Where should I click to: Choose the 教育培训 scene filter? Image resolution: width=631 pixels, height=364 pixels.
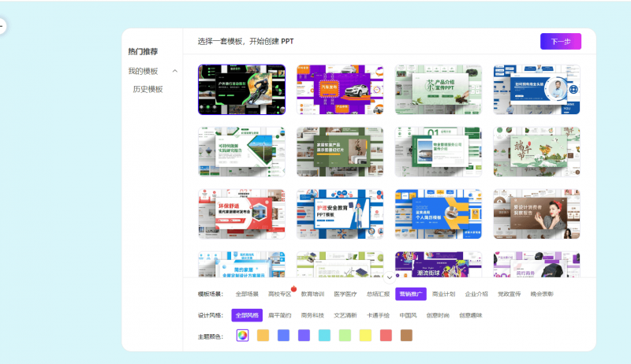pos(312,294)
